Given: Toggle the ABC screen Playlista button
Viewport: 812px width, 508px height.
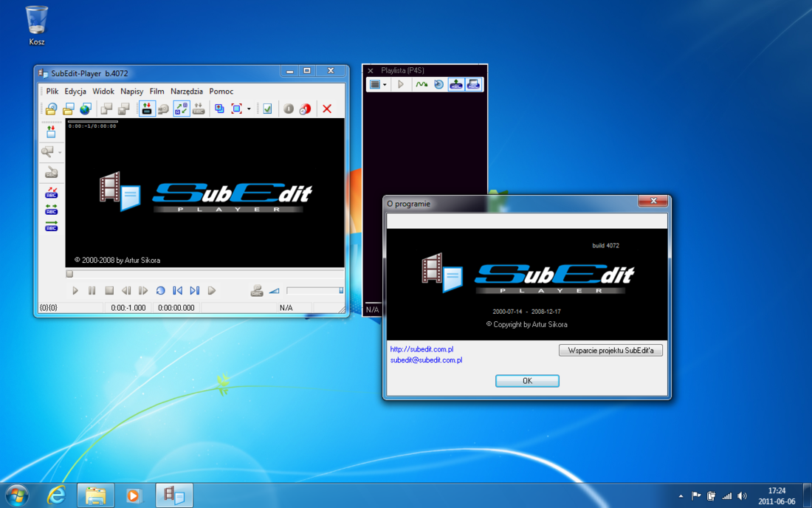Looking at the screenshot, I should [473, 84].
